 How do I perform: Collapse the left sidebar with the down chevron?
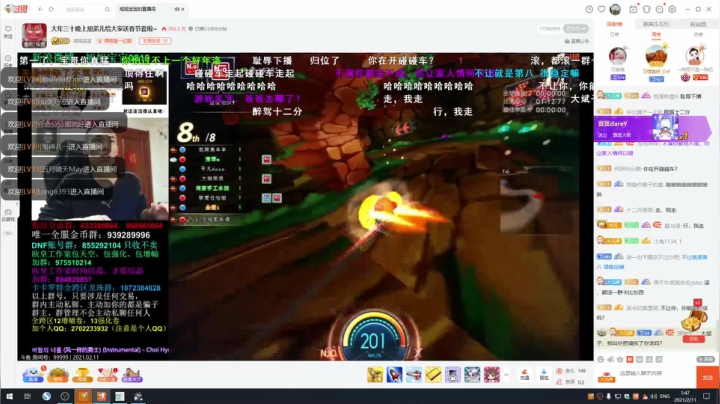8,233
